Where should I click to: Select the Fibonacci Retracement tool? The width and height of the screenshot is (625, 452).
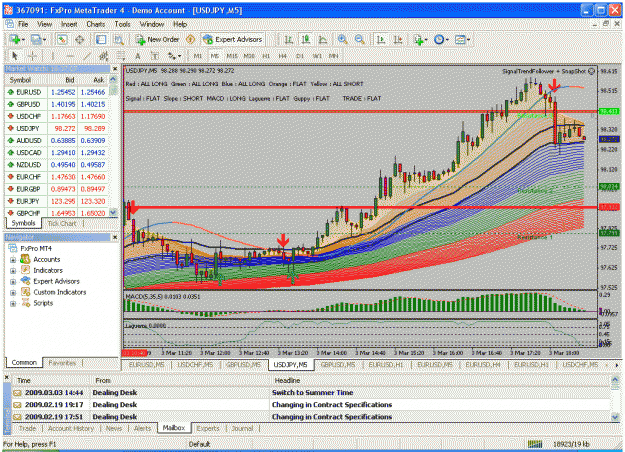[121, 56]
